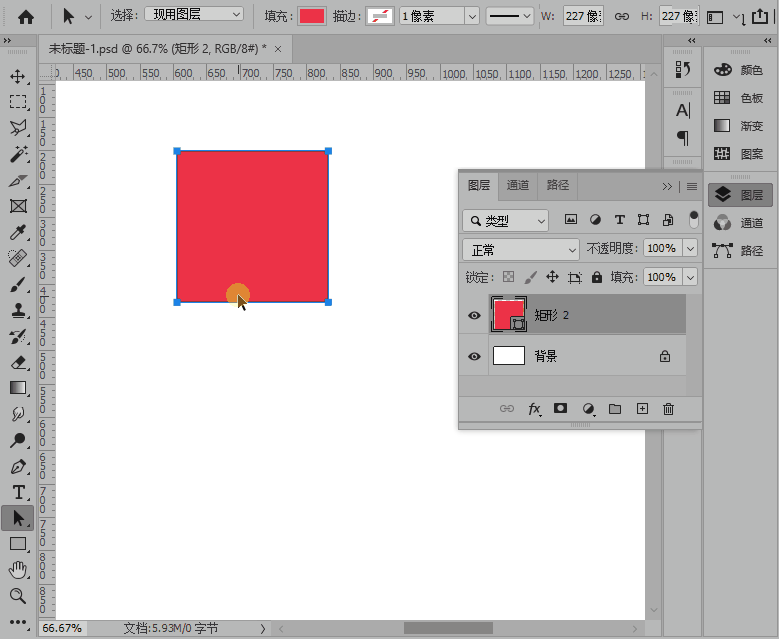Hide the 背景 layer
Viewport: 779px width, 639px height.
coord(474,356)
